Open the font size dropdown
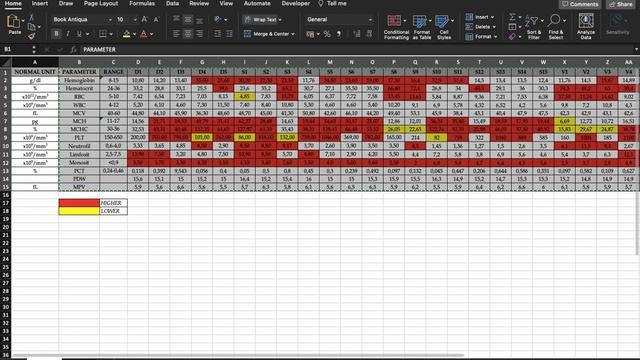The width and height of the screenshot is (640, 360). click(x=135, y=20)
